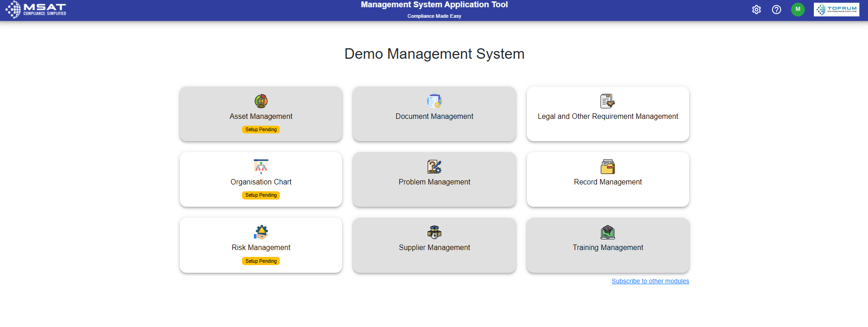Open the Training Management graduation icon

coord(607,232)
